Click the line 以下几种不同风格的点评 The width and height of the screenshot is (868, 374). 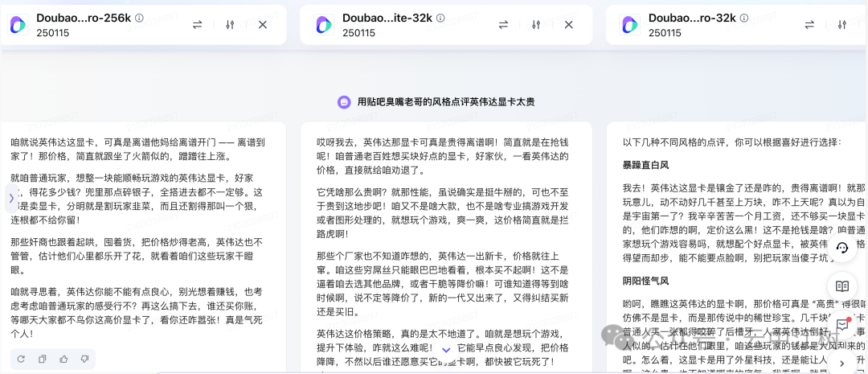point(732,142)
